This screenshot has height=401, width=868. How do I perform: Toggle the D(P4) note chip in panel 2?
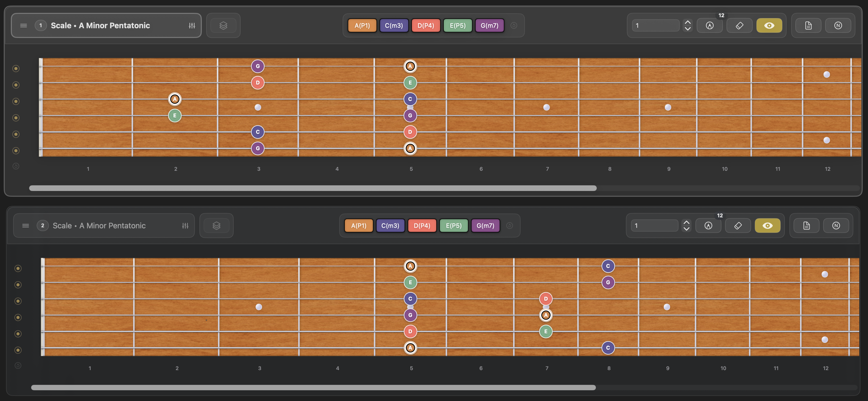(x=422, y=226)
